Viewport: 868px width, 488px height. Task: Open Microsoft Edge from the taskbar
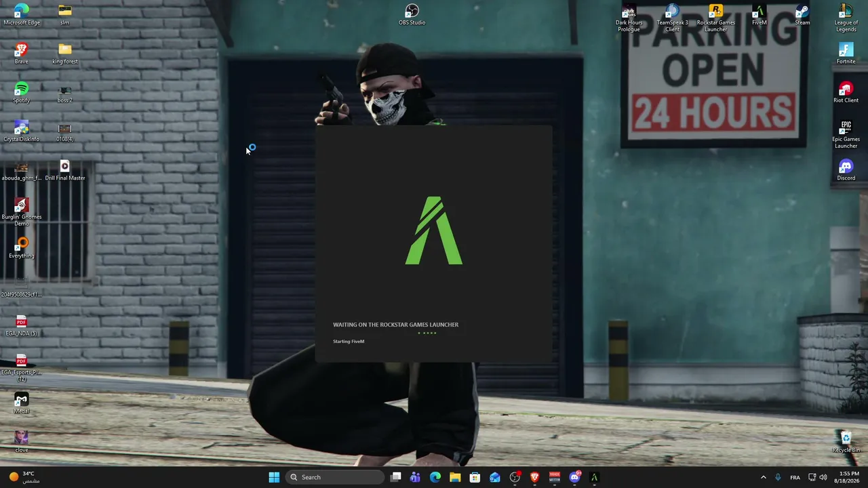click(435, 477)
